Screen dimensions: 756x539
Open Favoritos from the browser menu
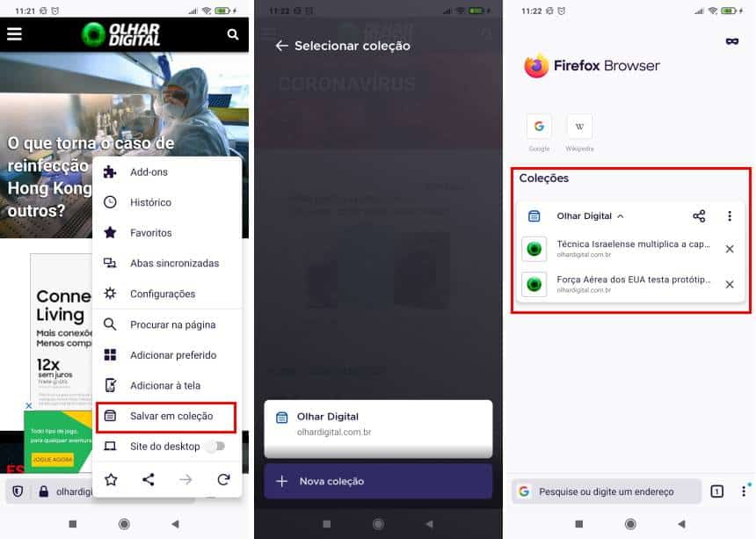[167, 233]
